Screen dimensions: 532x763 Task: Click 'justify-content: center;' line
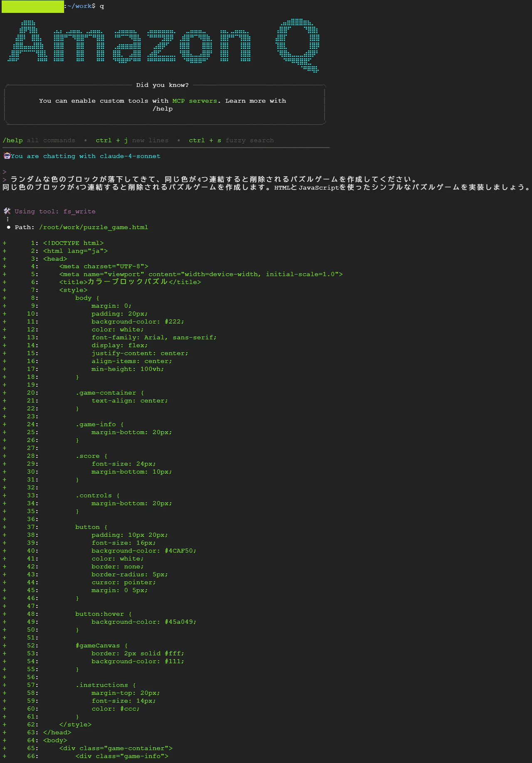coord(140,353)
